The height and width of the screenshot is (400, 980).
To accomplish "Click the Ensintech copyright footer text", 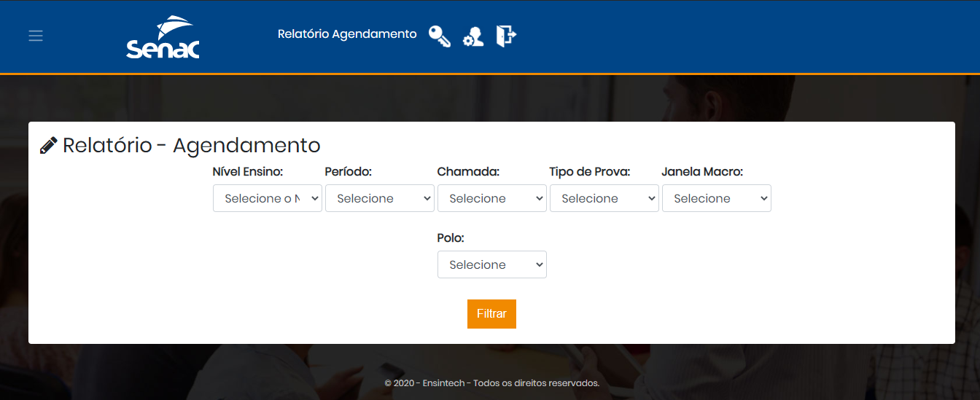I will pos(491,383).
